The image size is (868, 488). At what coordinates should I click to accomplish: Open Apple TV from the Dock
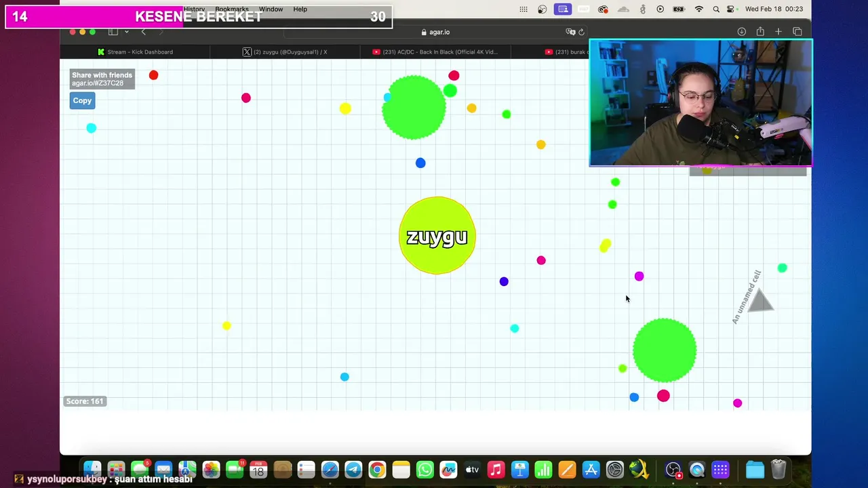point(472,470)
